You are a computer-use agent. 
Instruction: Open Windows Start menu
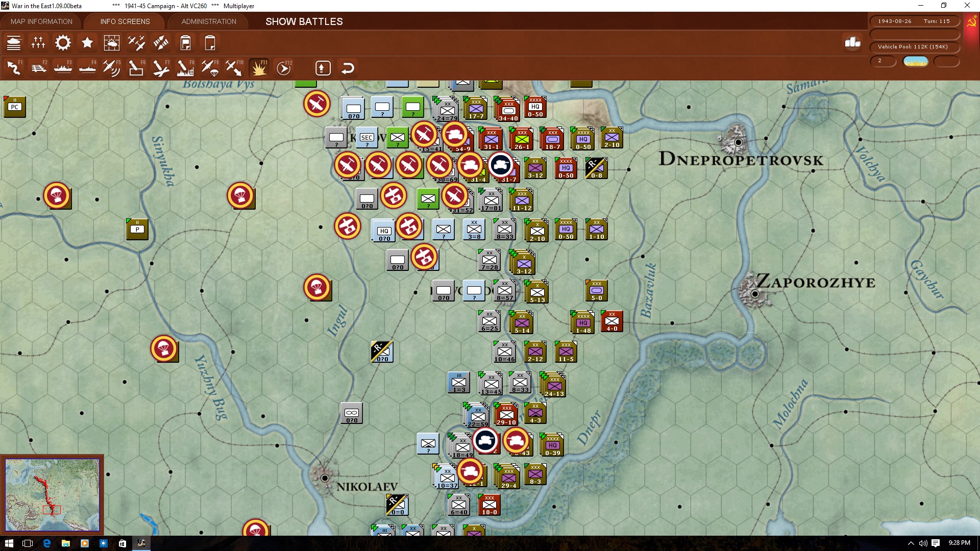tap(9, 543)
